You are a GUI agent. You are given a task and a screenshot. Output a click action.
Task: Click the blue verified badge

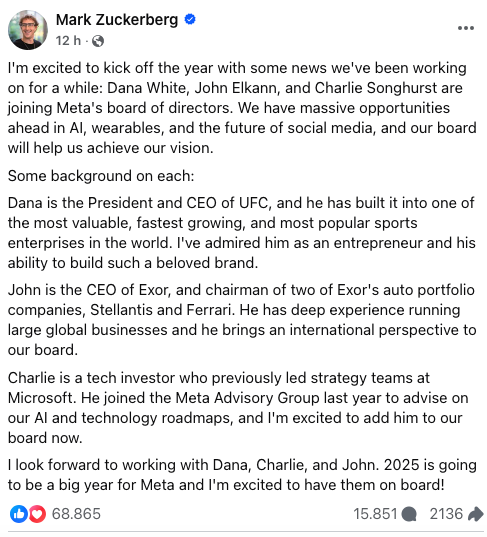point(190,19)
